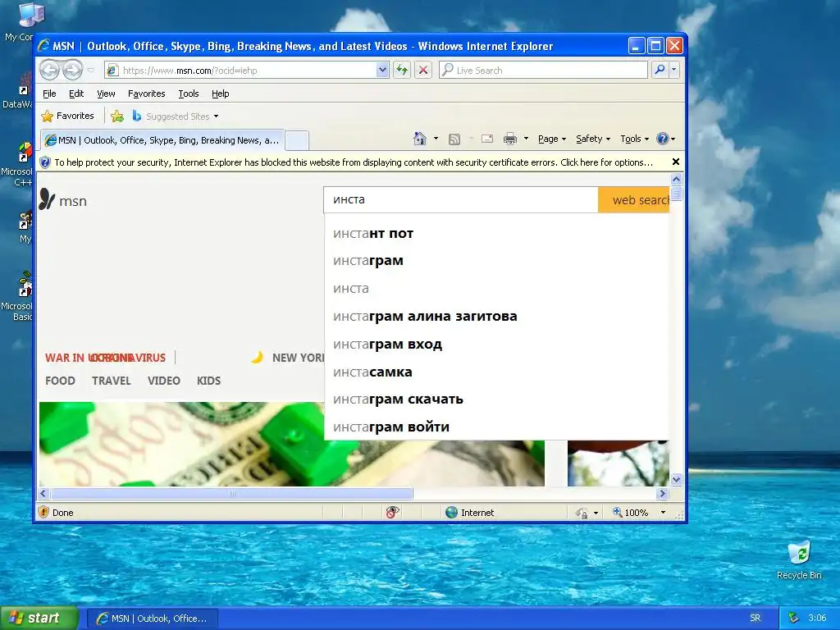Select the MSN browser tab
Screen dimensions: 840x630
point(162,140)
